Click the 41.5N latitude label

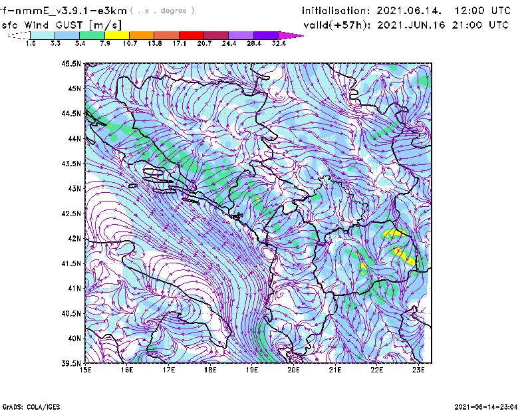click(x=71, y=263)
